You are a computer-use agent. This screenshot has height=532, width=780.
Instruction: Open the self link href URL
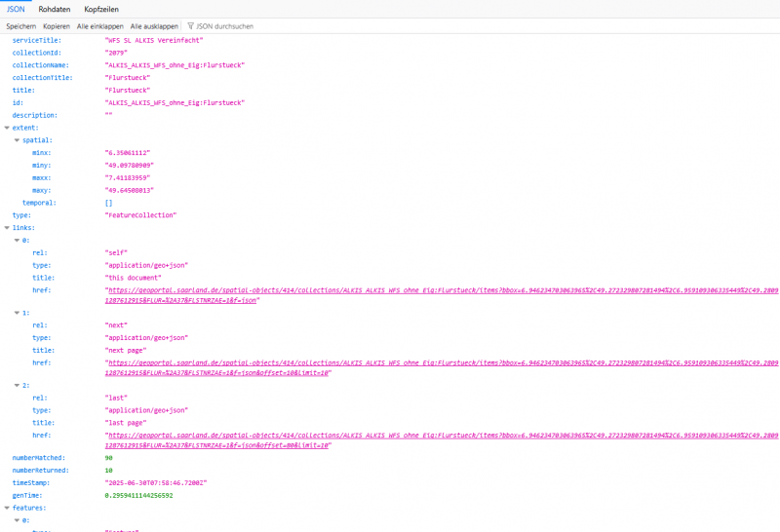click(442, 295)
